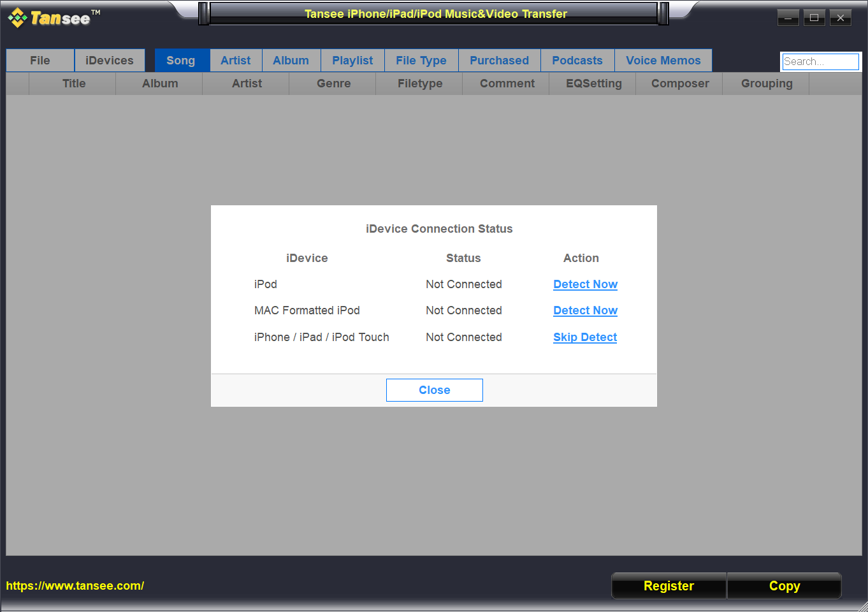Sort by the Artist column header
Image resolution: width=868 pixels, height=612 pixels.
[x=246, y=84]
